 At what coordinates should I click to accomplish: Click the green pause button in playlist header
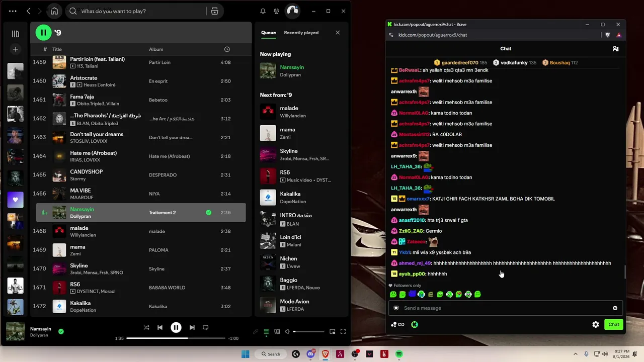[43, 33]
